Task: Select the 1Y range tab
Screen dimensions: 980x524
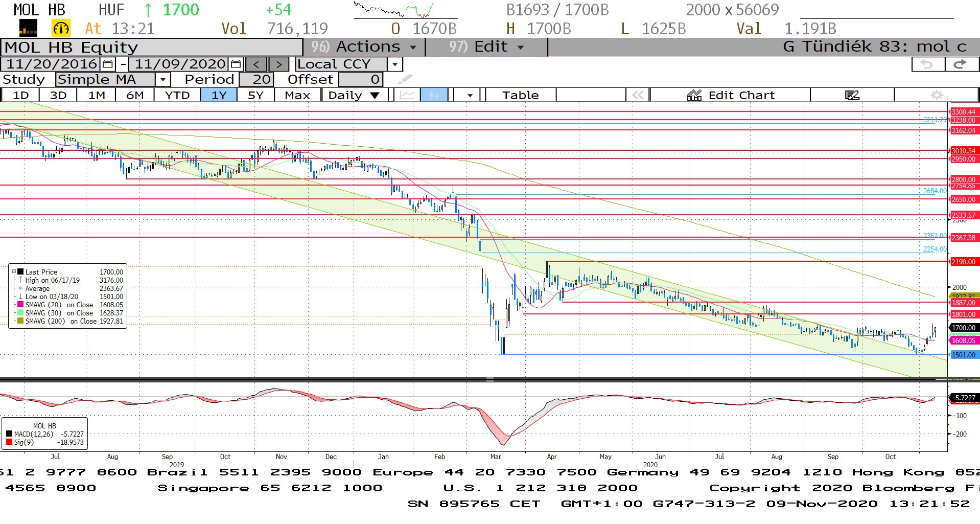Action: pyautogui.click(x=219, y=95)
